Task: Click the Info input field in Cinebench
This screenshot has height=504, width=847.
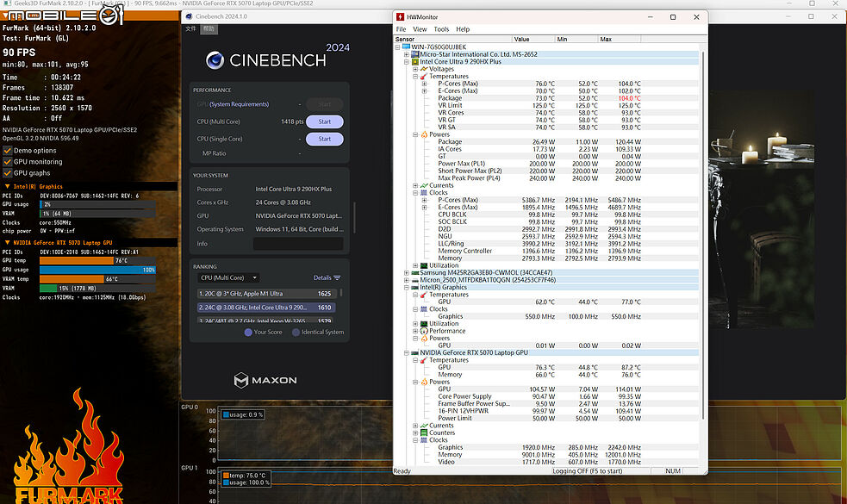Action: pyautogui.click(x=298, y=244)
